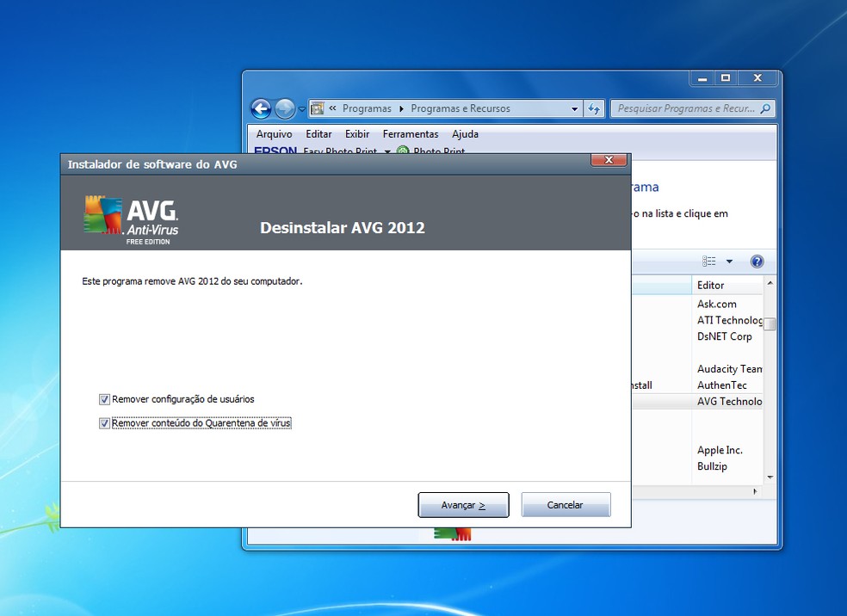Sort by the Editor column header
Image resolution: width=847 pixels, height=616 pixels.
pos(727,285)
